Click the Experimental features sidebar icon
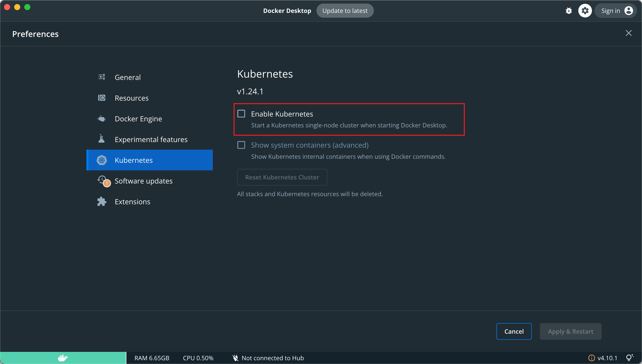The width and height of the screenshot is (642, 364). click(x=102, y=139)
